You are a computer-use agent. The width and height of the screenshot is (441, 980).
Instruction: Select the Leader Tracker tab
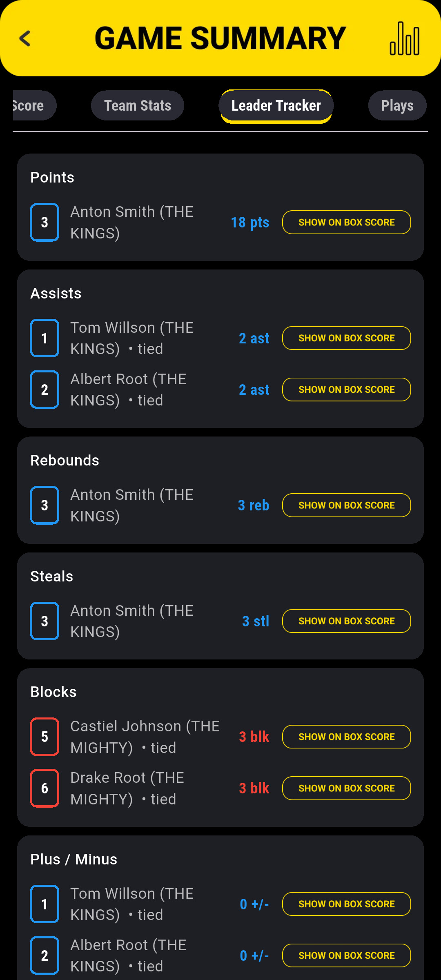[x=276, y=106]
